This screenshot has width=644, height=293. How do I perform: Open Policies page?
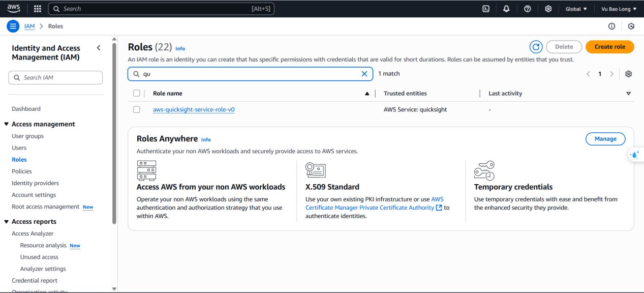click(22, 171)
